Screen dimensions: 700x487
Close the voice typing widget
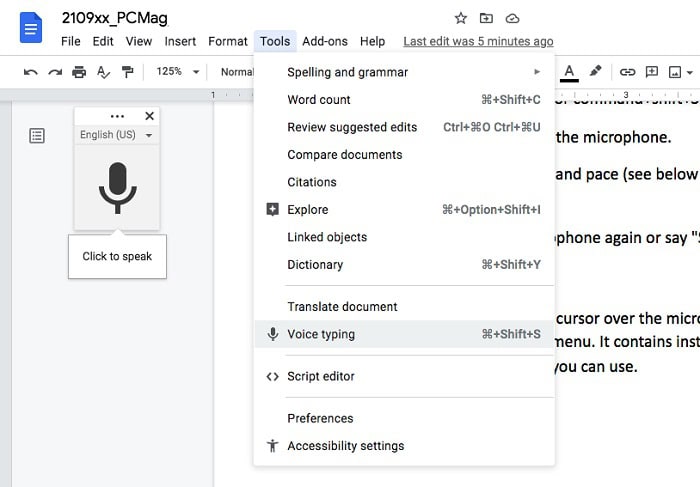[x=150, y=116]
